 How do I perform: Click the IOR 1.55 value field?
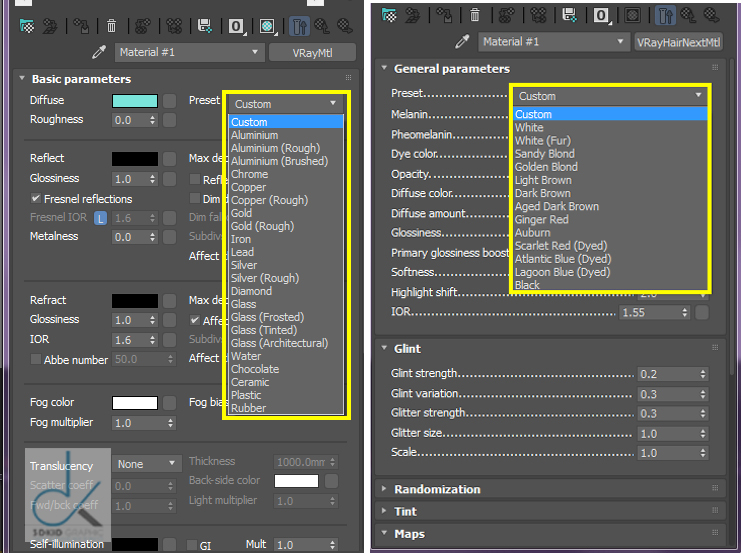click(x=654, y=312)
